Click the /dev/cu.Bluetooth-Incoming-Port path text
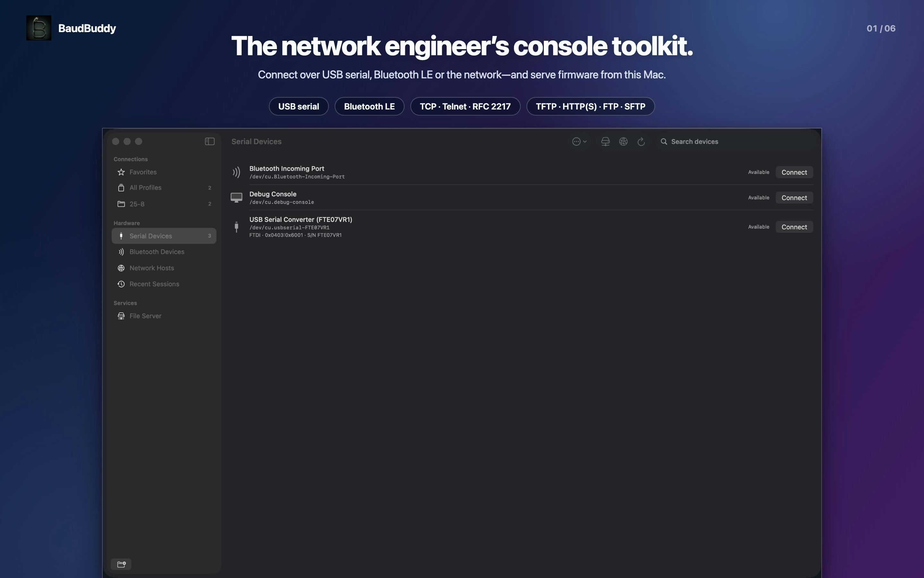The height and width of the screenshot is (578, 924). (297, 177)
